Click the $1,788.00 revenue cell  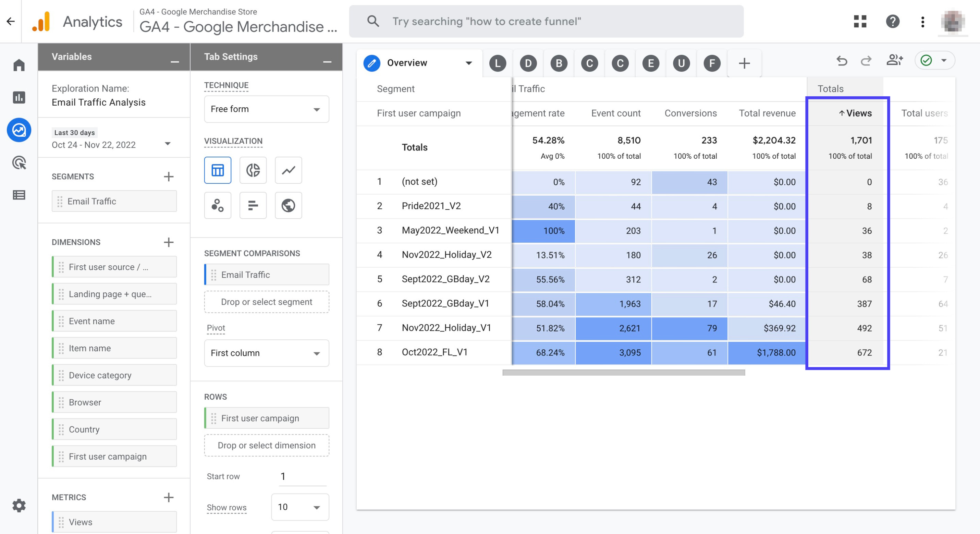[x=767, y=352]
